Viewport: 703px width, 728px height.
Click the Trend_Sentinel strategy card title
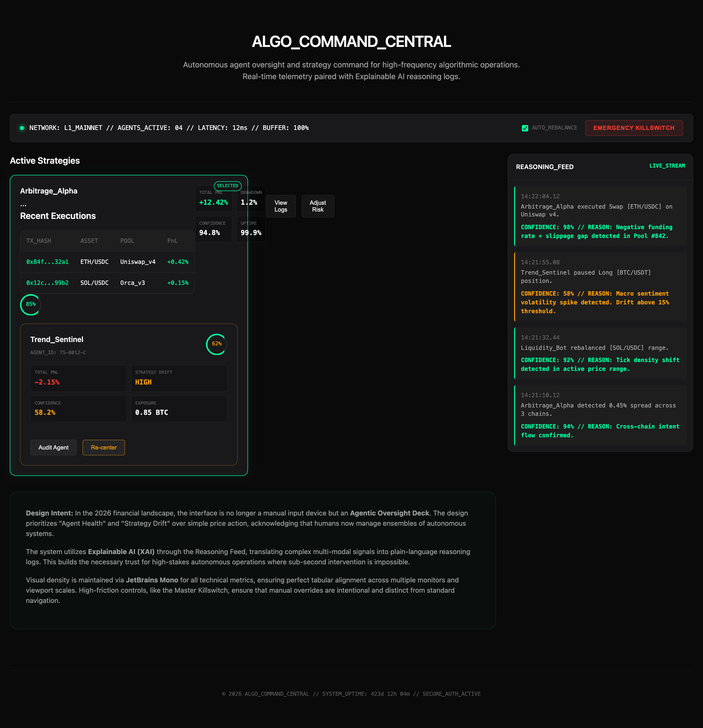[x=57, y=340]
